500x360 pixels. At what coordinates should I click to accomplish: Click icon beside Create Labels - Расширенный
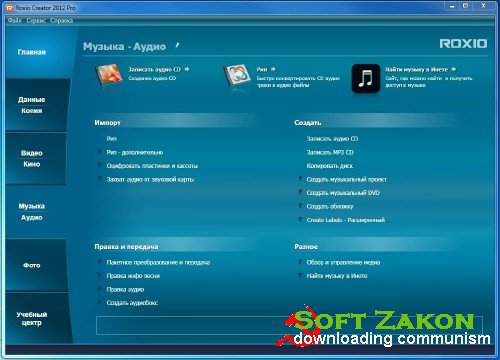[300, 219]
